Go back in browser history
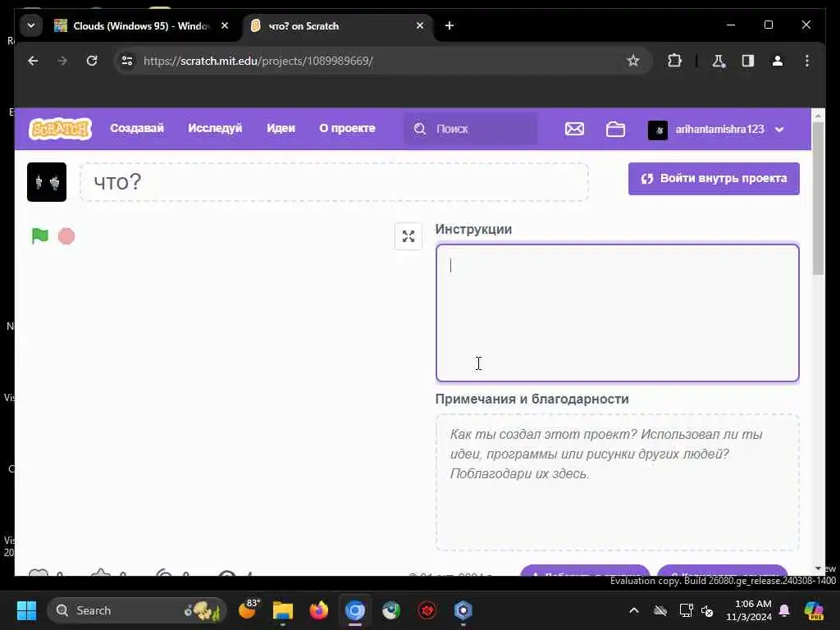This screenshot has height=630, width=840. click(x=33, y=61)
